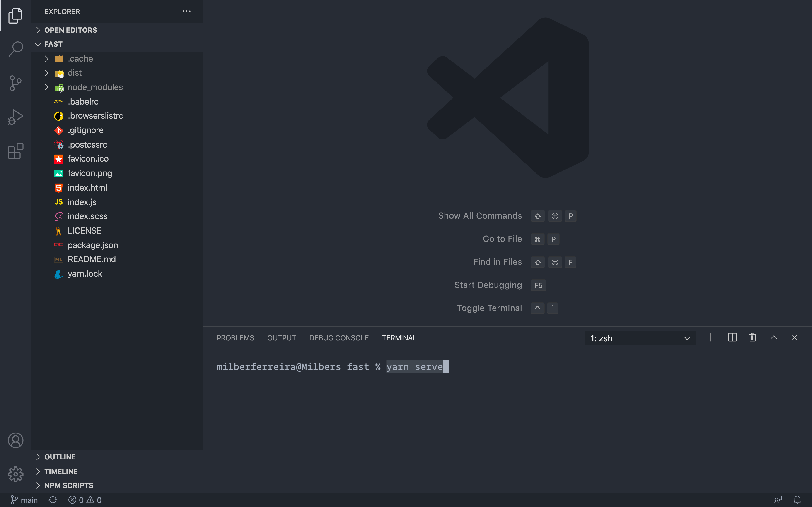Screen dimensions: 812x507
Task: Switch to the PROBLEMS tab
Action: (x=235, y=338)
